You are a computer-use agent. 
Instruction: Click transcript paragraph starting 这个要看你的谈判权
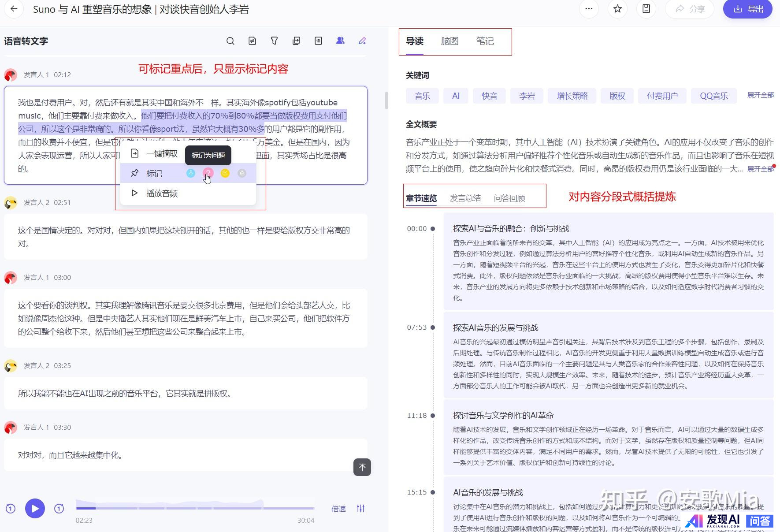click(185, 318)
